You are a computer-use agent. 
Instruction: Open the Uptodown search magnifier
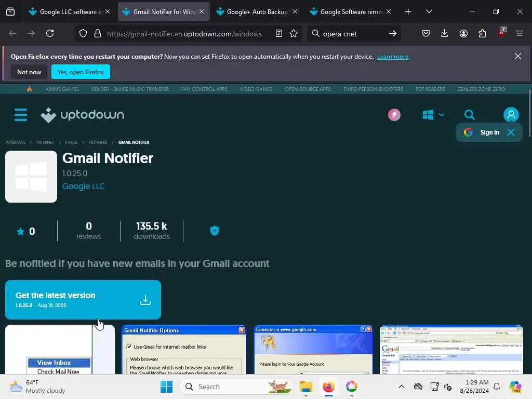[470, 115]
